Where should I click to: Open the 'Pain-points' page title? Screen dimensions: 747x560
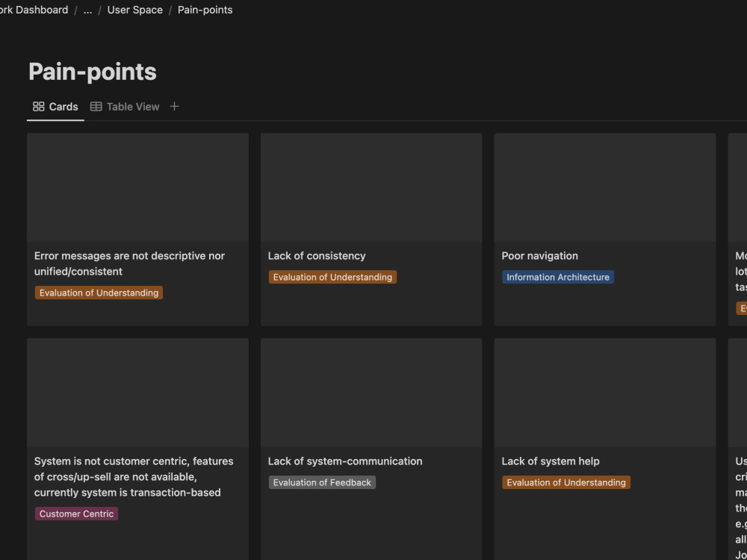(93, 72)
